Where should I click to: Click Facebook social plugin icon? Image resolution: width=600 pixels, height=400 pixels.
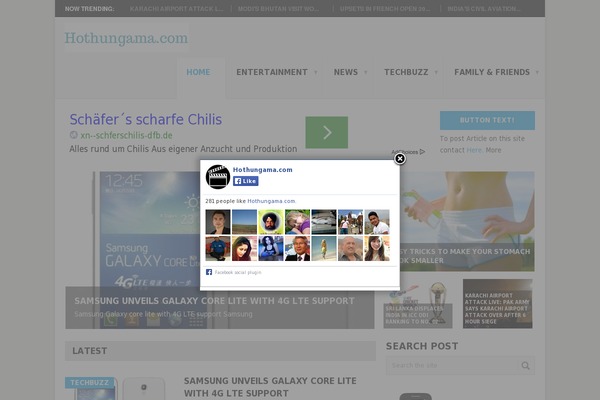point(209,272)
